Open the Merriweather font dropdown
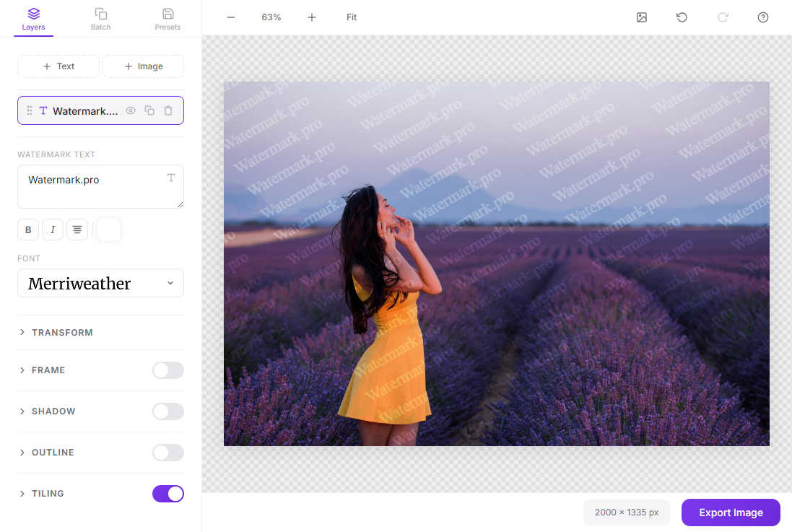This screenshot has height=532, width=792. [x=100, y=283]
